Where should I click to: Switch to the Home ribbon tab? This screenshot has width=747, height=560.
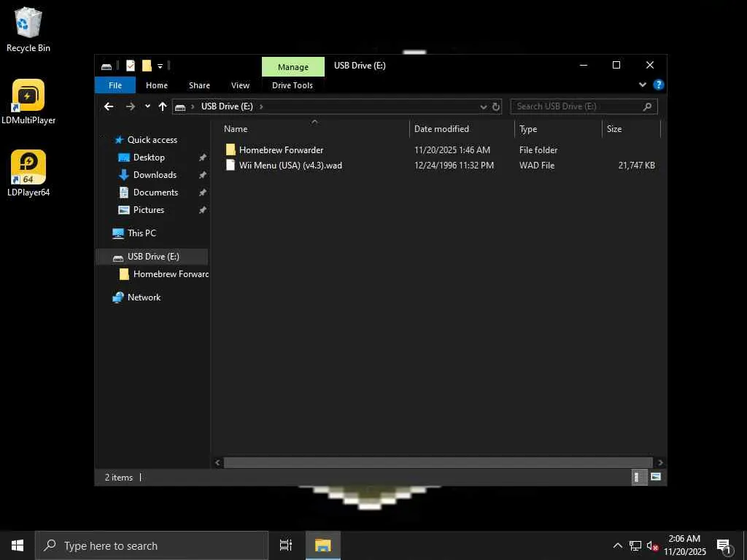(x=157, y=85)
